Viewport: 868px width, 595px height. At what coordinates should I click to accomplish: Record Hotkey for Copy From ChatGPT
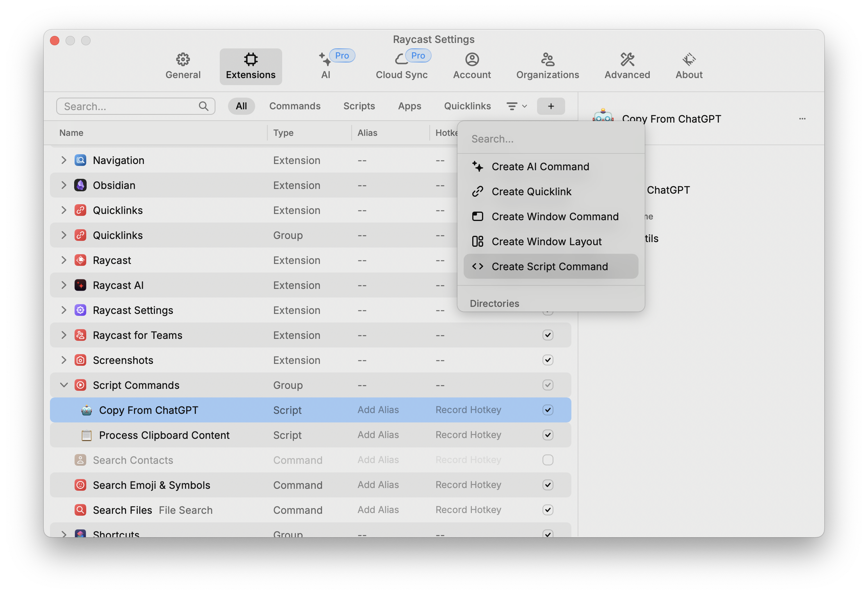coord(468,410)
